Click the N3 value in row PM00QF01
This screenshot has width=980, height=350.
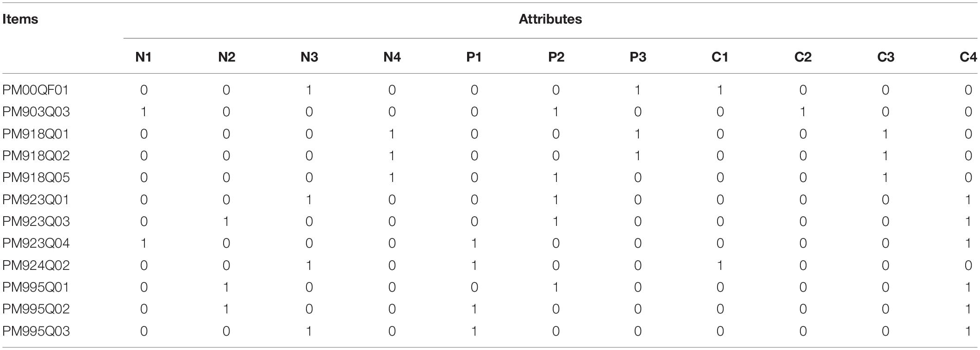coord(309,90)
